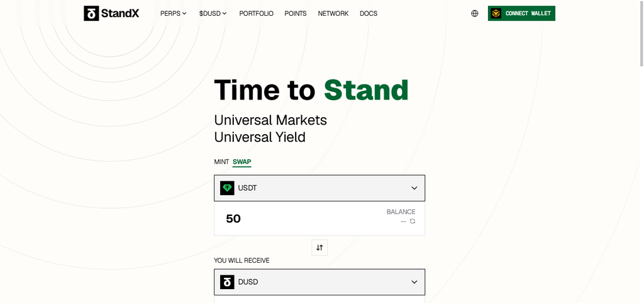The height and width of the screenshot is (303, 644).
Task: Click the DUSD token icon
Action: pyautogui.click(x=227, y=282)
